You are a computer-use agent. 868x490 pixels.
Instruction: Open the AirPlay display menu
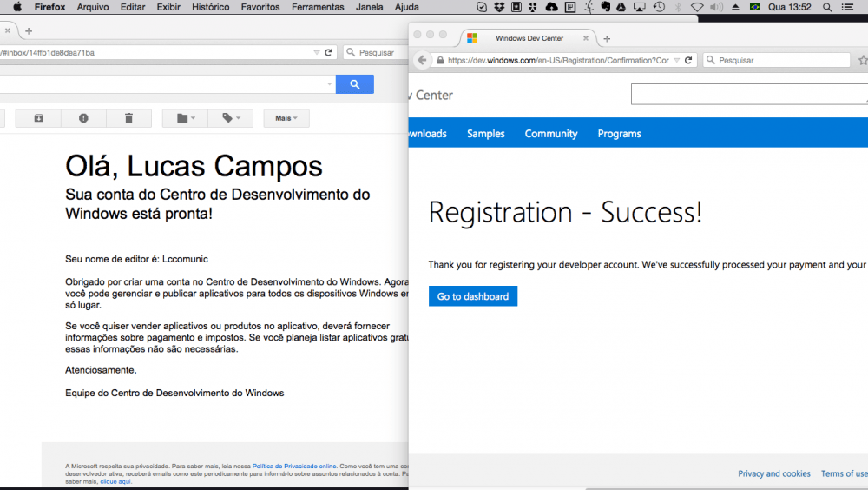point(640,7)
